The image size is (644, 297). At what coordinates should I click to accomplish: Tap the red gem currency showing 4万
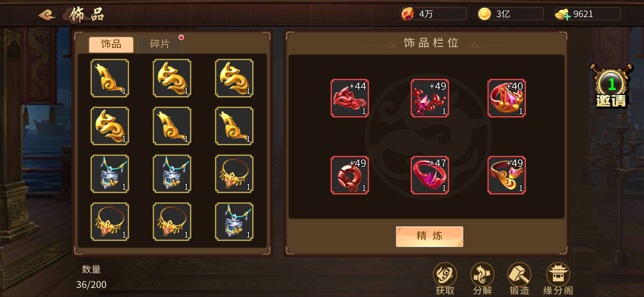pyautogui.click(x=408, y=14)
